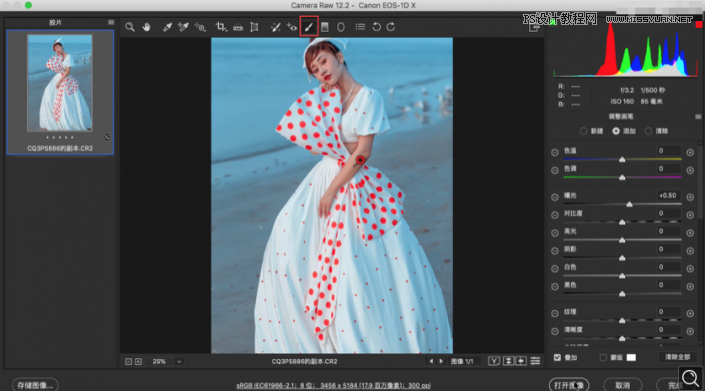
Task: Open the filmstrip panel menu
Action: [x=111, y=22]
